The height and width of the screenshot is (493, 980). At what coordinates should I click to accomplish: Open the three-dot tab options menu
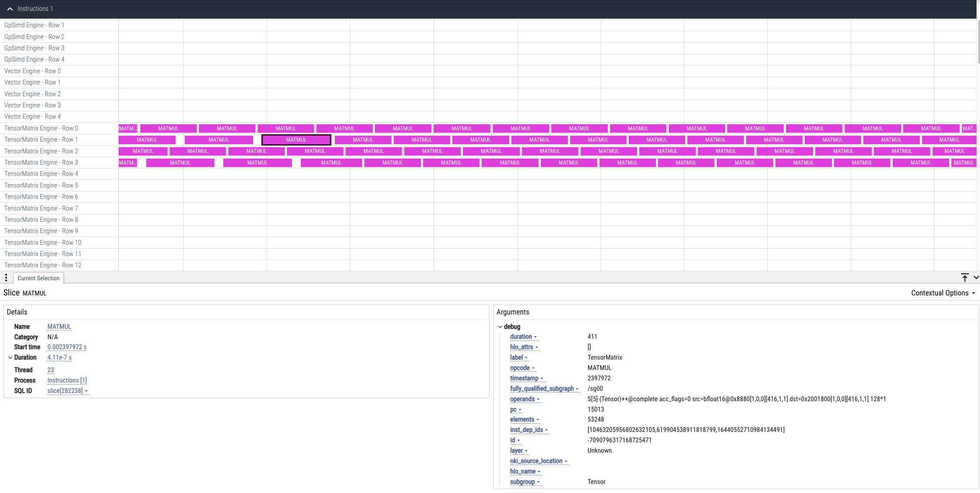(x=6, y=278)
